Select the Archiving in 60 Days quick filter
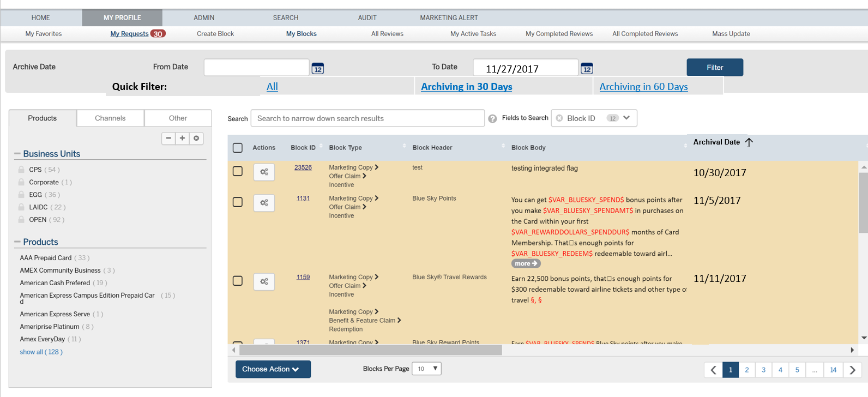This screenshot has width=868, height=397. tap(644, 87)
